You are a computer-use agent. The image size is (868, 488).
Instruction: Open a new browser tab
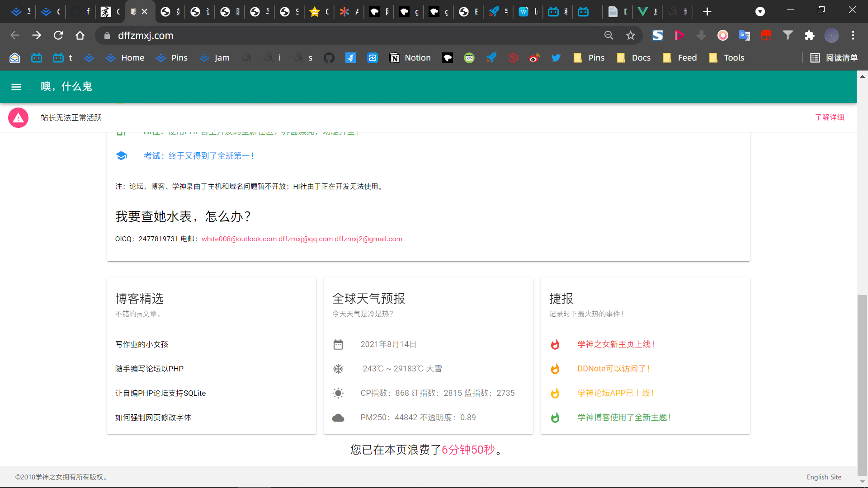(708, 12)
